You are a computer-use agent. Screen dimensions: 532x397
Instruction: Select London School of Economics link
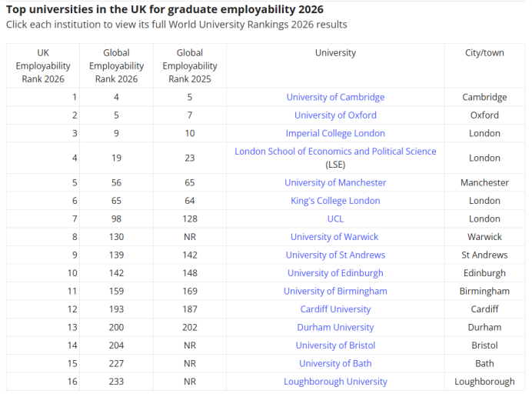(x=335, y=152)
